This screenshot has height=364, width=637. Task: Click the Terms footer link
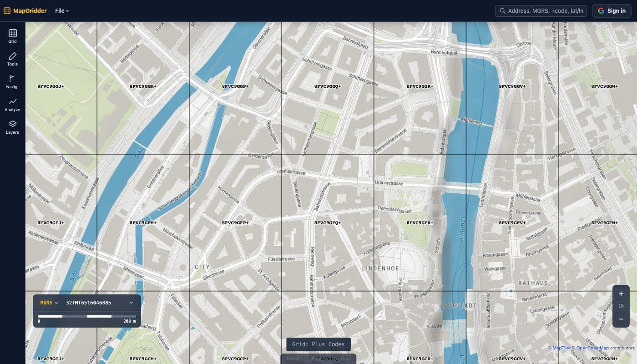pos(293,359)
